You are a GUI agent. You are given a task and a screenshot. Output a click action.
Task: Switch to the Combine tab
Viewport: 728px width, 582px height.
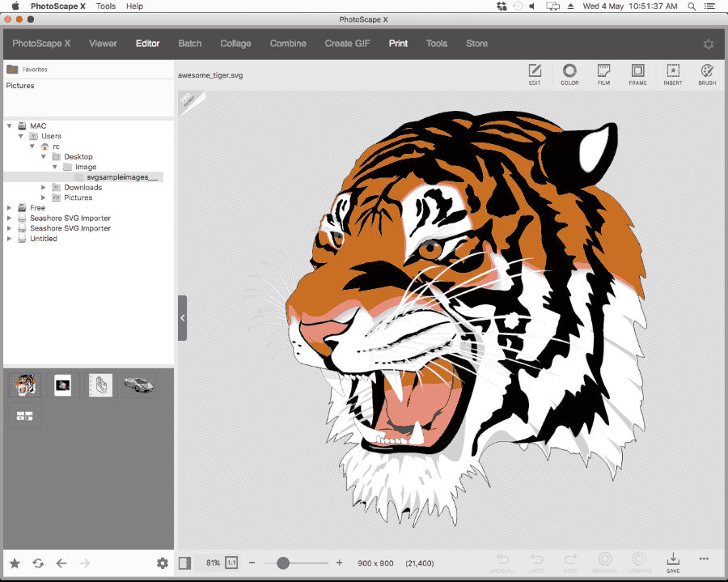(288, 44)
